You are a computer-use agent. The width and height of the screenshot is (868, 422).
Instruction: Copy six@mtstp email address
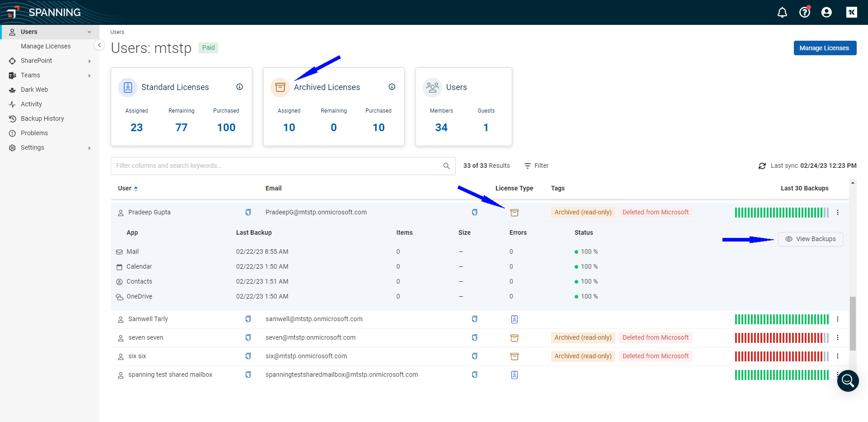point(475,356)
